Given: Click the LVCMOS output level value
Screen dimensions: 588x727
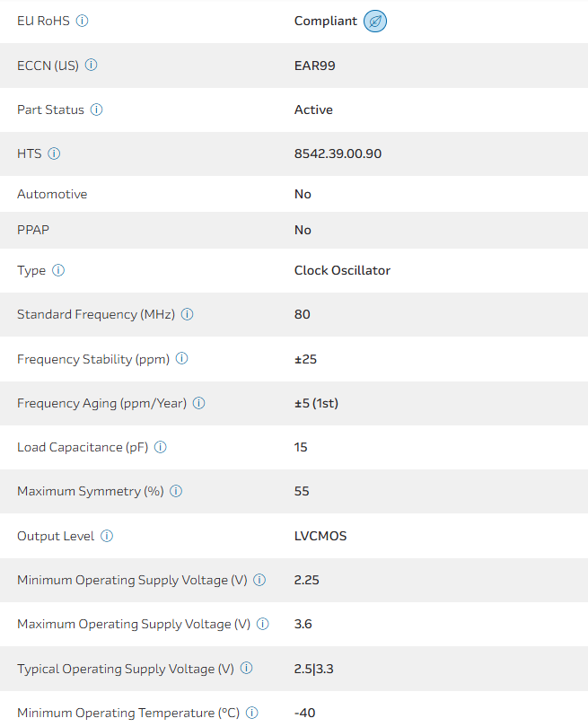Looking at the screenshot, I should tap(320, 536).
